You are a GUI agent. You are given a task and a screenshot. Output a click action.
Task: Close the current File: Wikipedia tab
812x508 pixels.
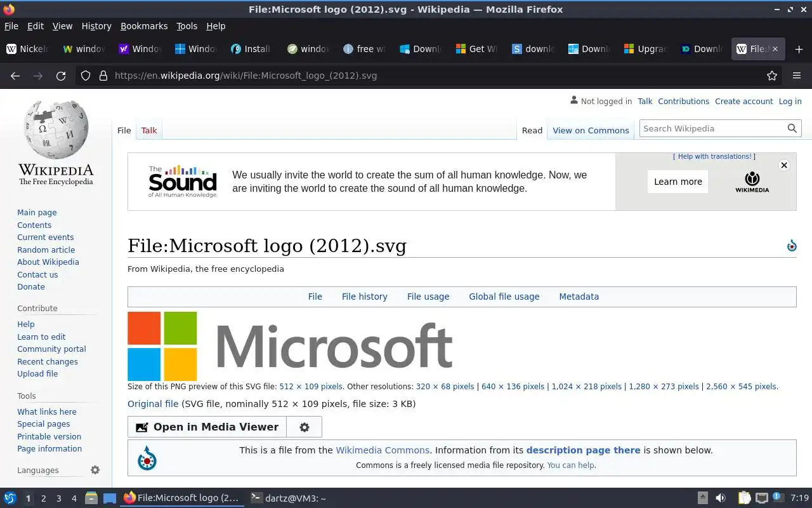pos(775,49)
